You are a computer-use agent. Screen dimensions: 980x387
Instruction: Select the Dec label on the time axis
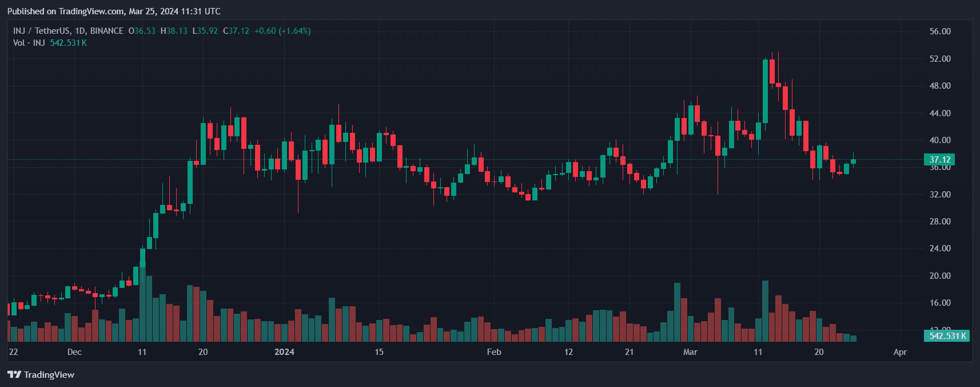[74, 352]
